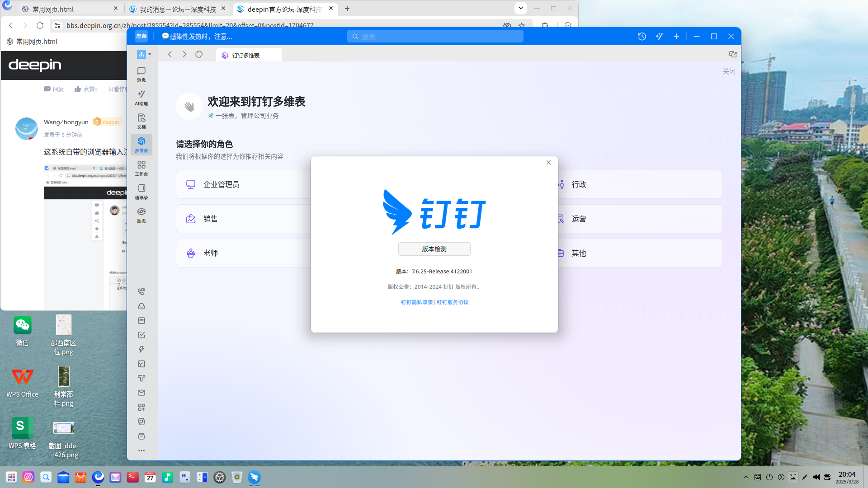
Task: Click the AI wand icon in DingTalk title bar
Action: (659, 36)
